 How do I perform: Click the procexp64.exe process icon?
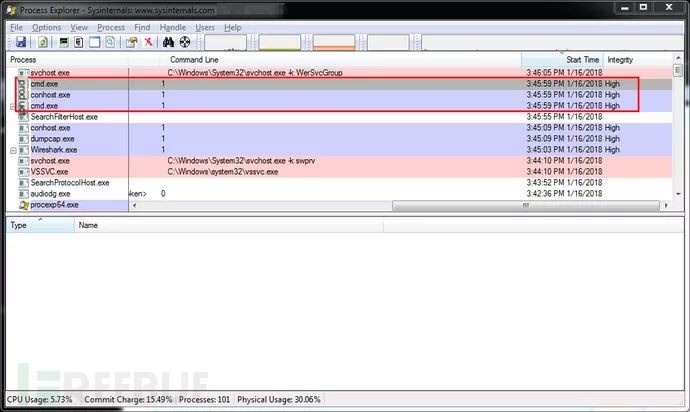(24, 205)
